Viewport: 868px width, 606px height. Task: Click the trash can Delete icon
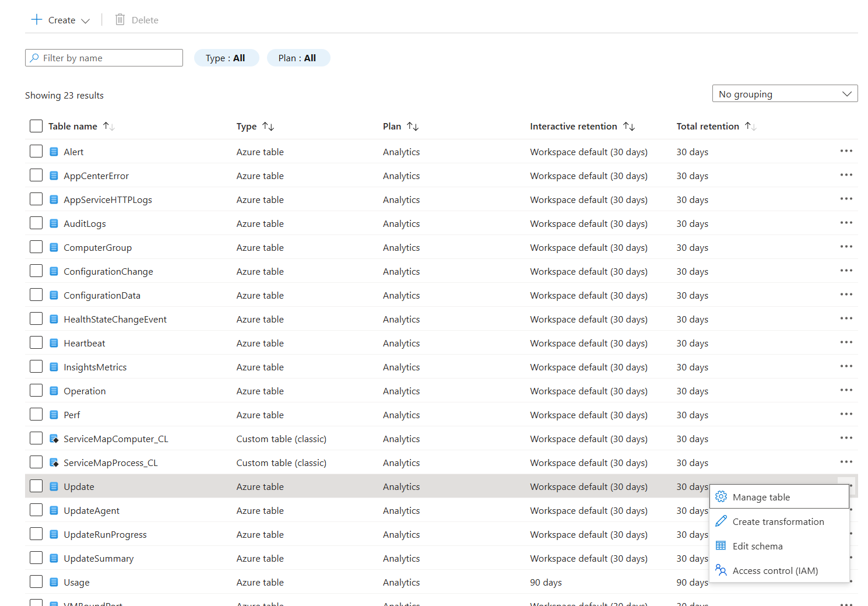(120, 19)
